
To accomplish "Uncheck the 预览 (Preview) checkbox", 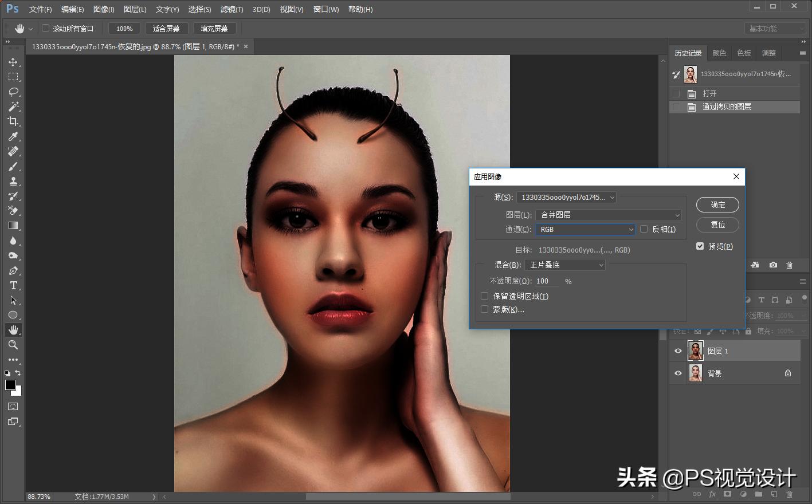I will (x=700, y=246).
